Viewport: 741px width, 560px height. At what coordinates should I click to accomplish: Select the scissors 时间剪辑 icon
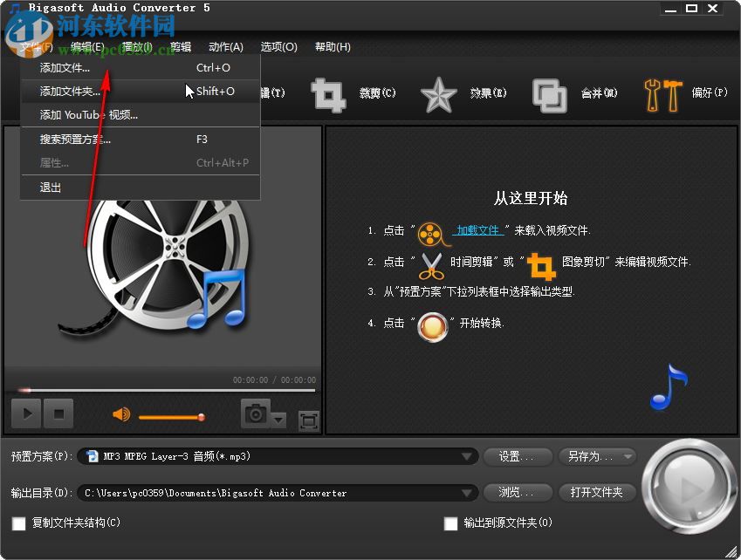pos(431,266)
